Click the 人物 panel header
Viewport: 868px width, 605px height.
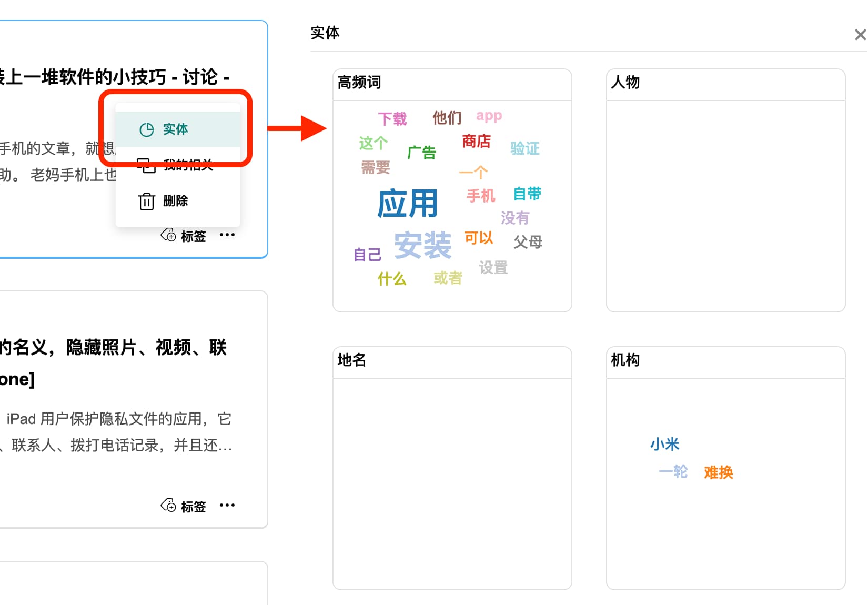click(625, 83)
